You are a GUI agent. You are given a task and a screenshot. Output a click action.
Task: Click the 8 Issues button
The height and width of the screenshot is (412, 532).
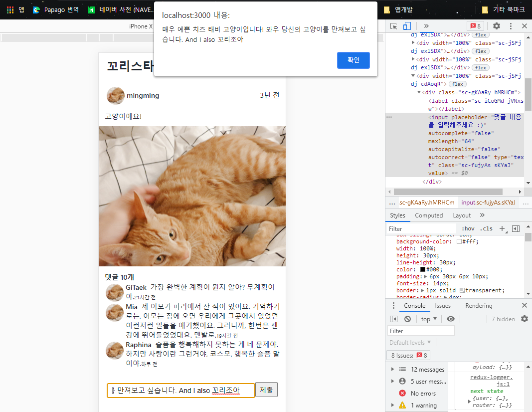pyautogui.click(x=408, y=355)
